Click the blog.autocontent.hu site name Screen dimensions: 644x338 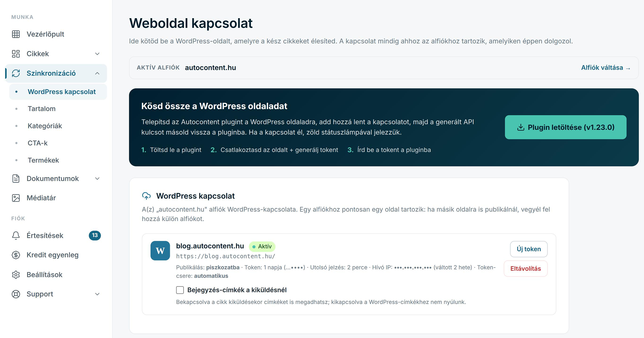(210, 246)
